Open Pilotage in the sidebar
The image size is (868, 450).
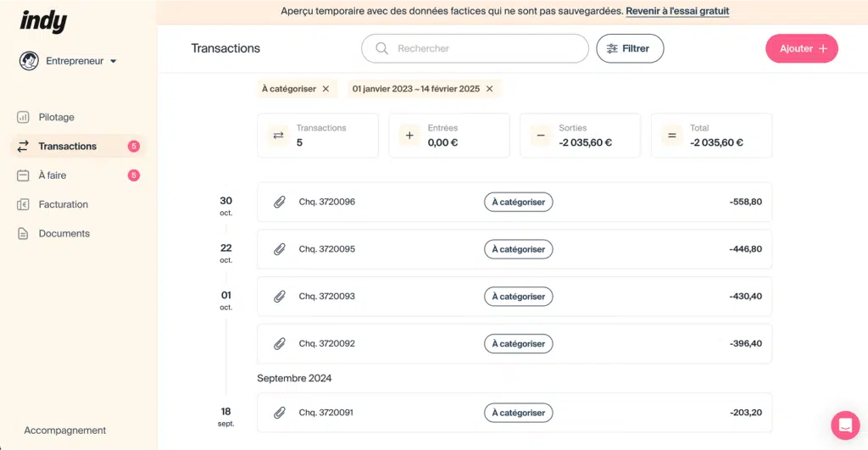tap(56, 117)
